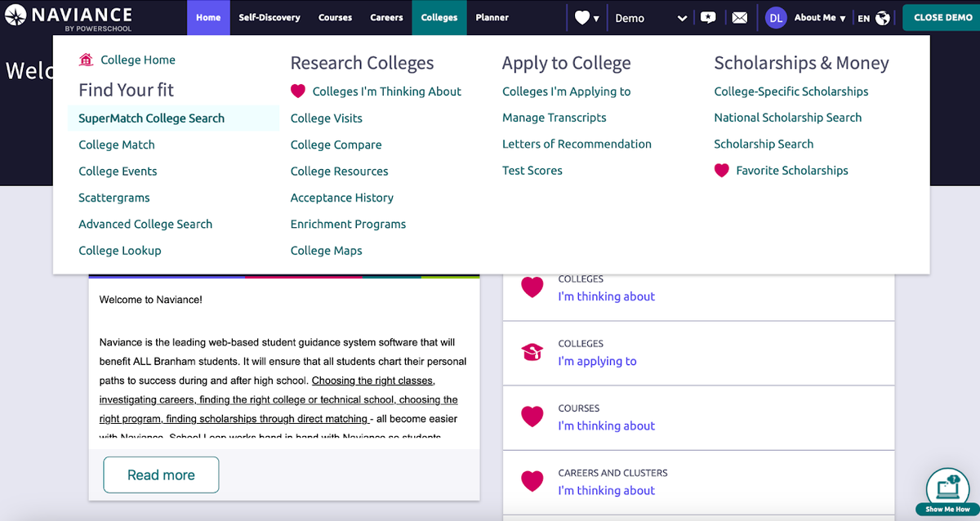
Task: Click the DL avatar circle
Action: coord(776,16)
